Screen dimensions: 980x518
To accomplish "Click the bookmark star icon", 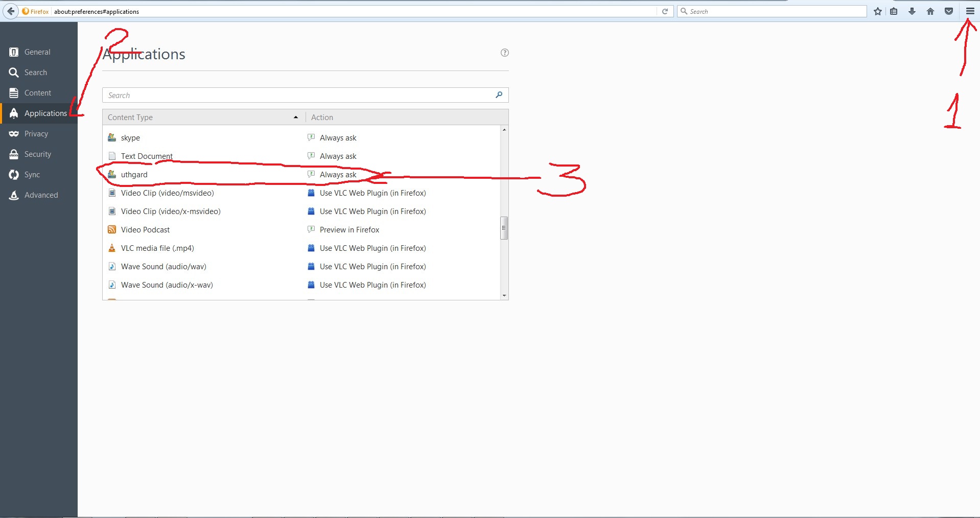I will click(x=877, y=11).
